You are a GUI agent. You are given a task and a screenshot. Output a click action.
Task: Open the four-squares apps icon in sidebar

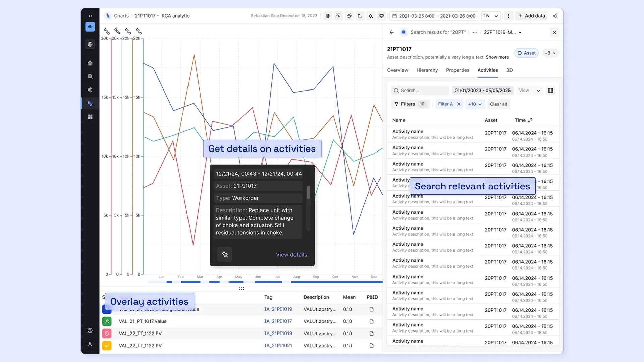[x=90, y=117]
